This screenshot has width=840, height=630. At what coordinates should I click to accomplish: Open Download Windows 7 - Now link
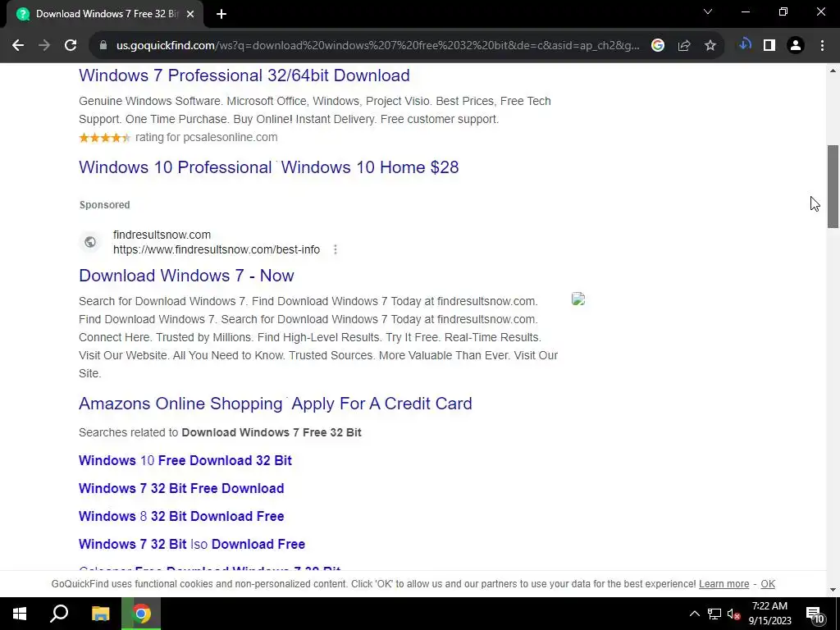pos(186,276)
